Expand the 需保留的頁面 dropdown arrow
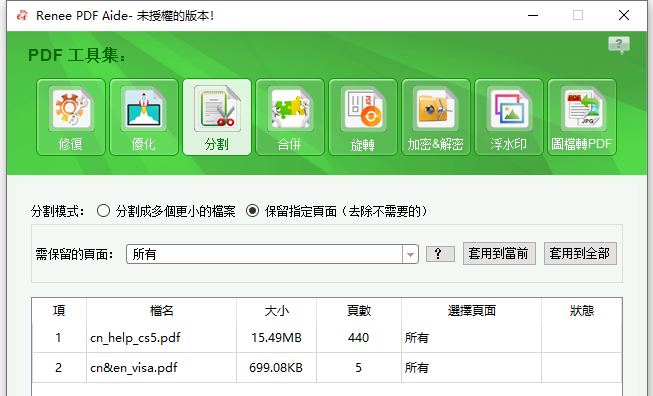Viewport: 653px width, 396px height. pos(410,254)
